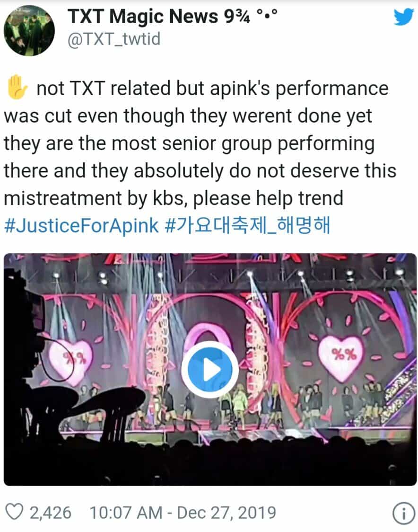The height and width of the screenshot is (532, 418).
Task: Play the embedded Apink performance video
Action: [x=210, y=370]
